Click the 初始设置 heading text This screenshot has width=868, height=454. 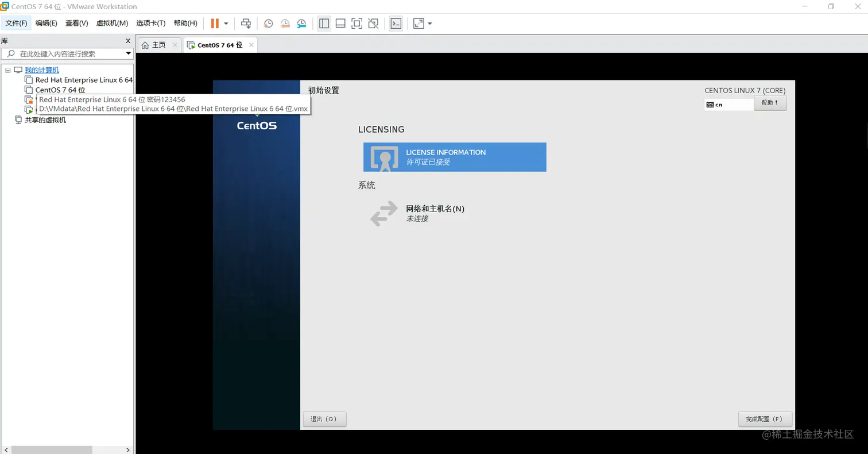click(x=324, y=90)
